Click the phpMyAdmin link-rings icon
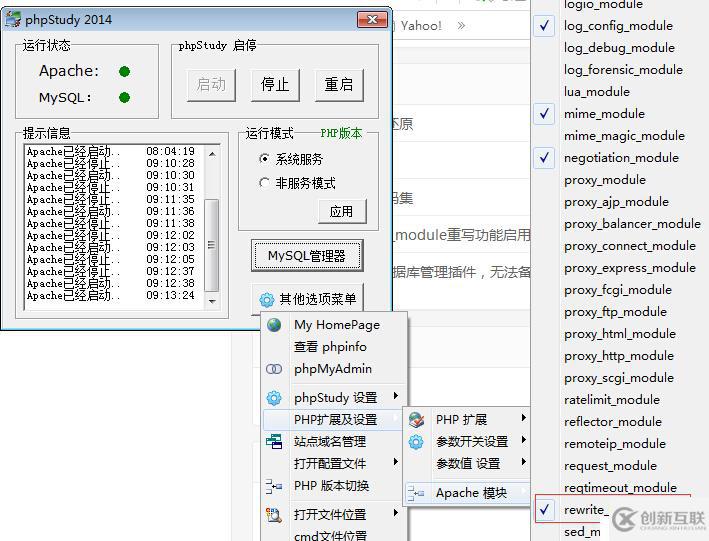 click(x=274, y=369)
